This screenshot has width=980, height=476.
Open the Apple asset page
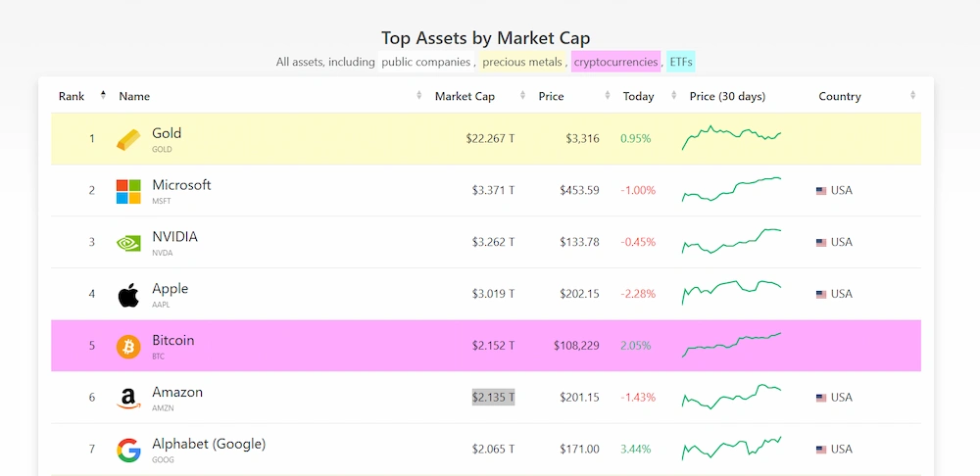(x=170, y=289)
